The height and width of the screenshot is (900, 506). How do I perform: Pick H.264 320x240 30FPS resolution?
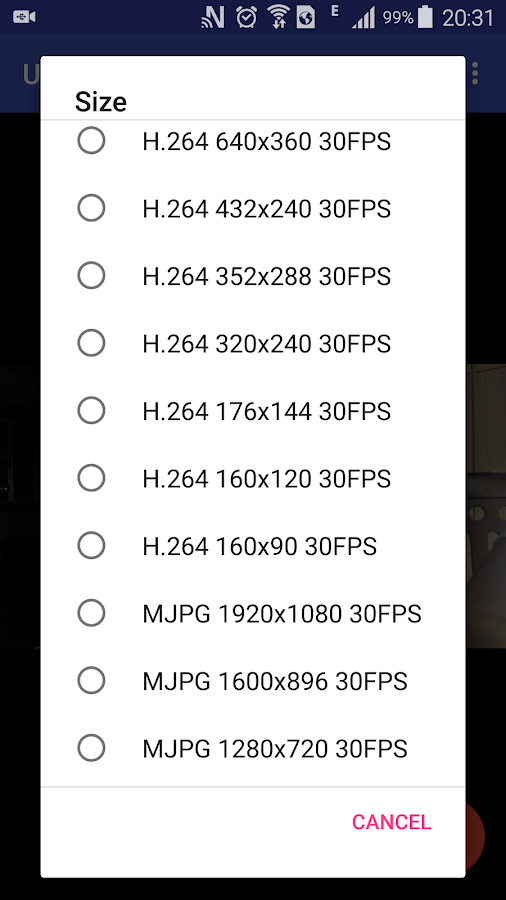(x=252, y=343)
